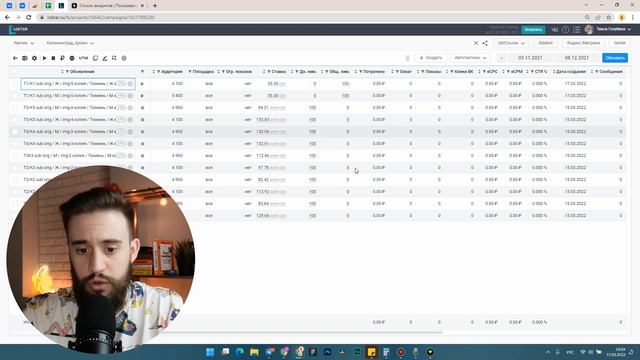Click the Яндекс Метрика button
640x360 pixels.
(x=584, y=43)
